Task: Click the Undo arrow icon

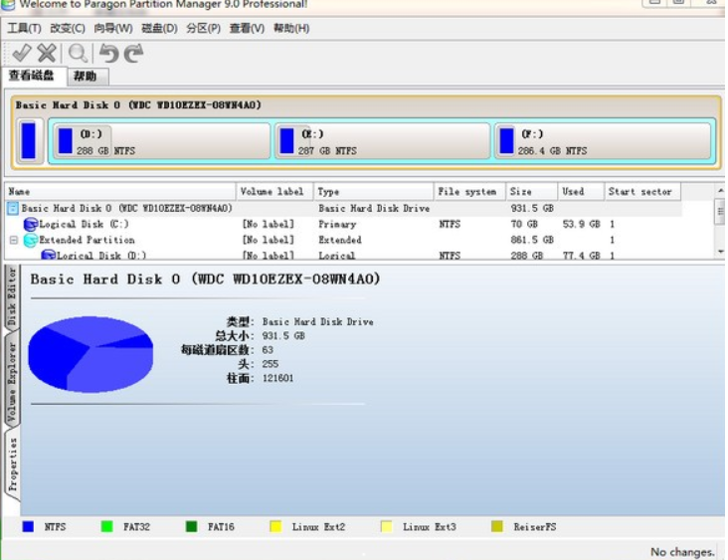Action: click(109, 53)
